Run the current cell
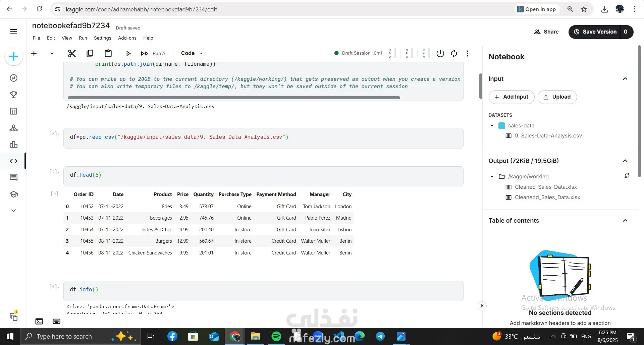 [x=128, y=53]
